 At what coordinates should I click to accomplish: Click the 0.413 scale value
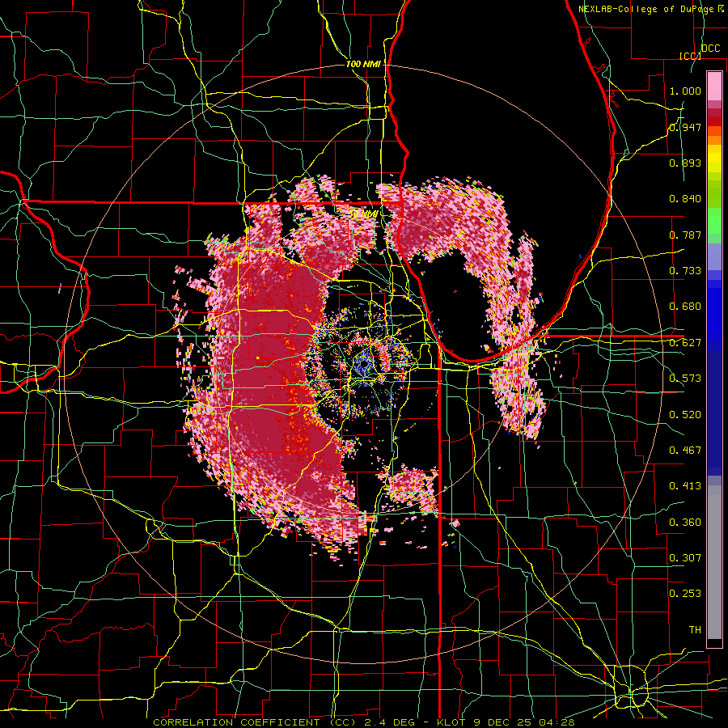click(685, 486)
